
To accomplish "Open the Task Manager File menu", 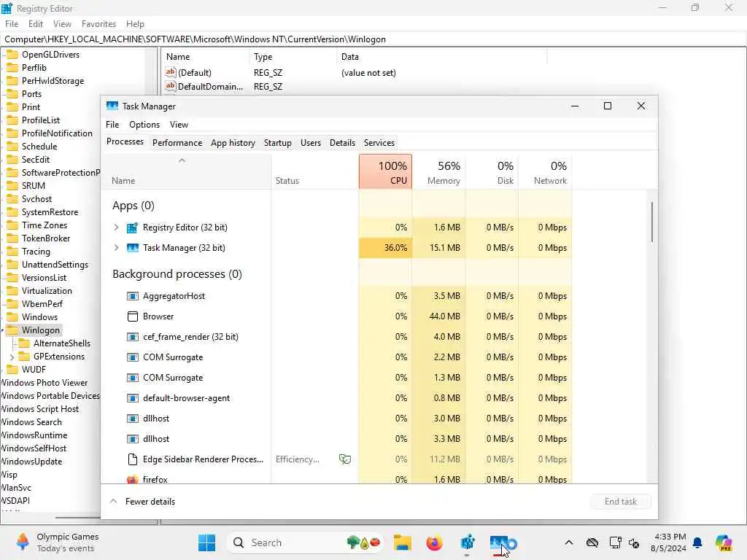I will (x=112, y=125).
